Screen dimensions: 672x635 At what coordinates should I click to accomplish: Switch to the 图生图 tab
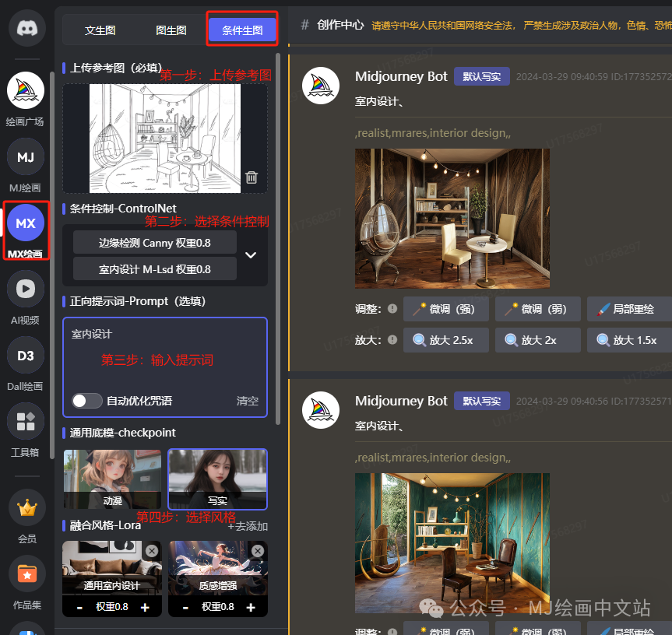point(171,26)
